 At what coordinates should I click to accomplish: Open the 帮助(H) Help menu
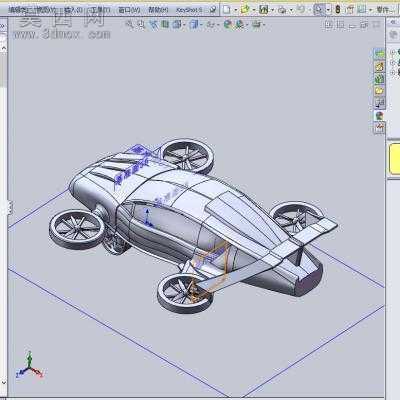coord(158,10)
